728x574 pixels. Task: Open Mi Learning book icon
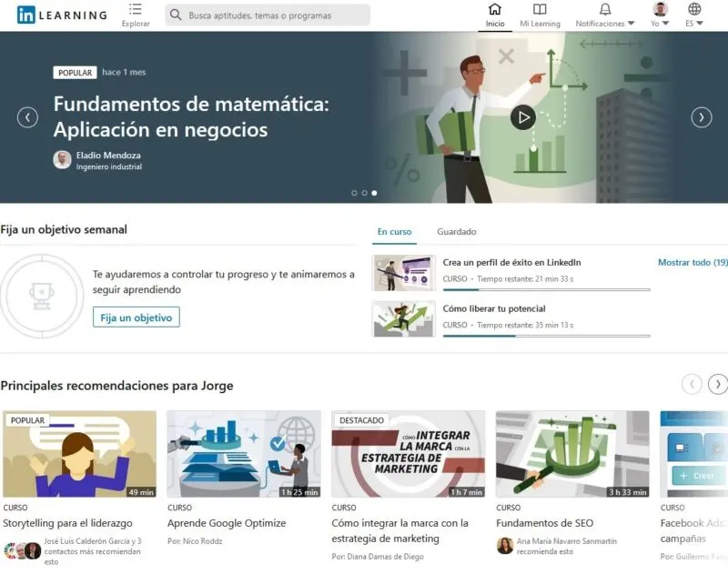(541, 10)
